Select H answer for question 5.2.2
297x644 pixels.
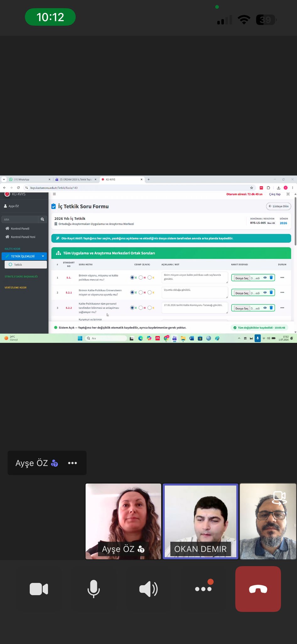coord(141,308)
